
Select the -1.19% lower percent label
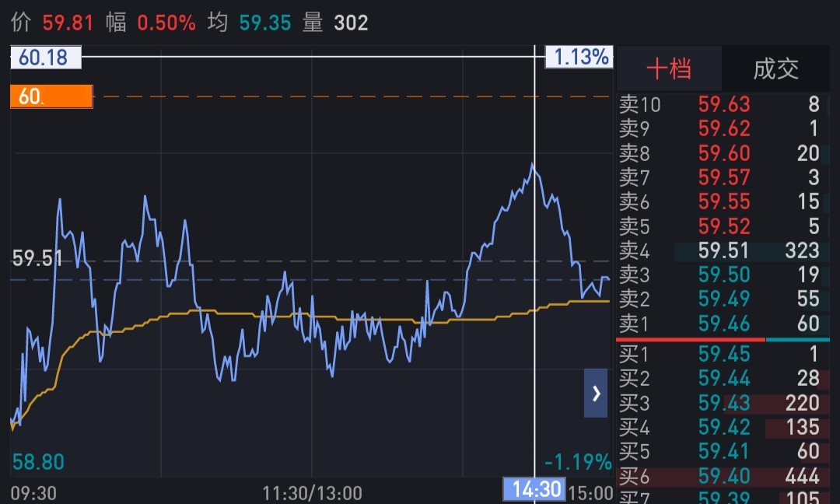578,462
